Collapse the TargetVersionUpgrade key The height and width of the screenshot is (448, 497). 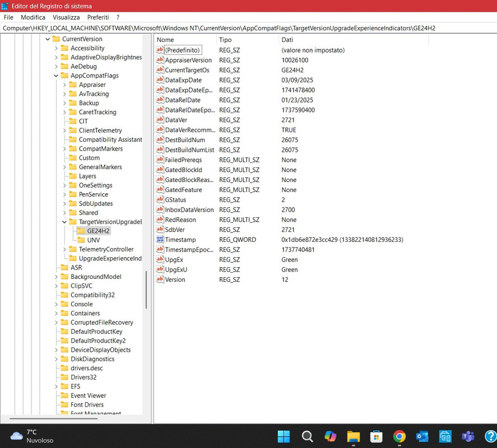click(x=64, y=222)
